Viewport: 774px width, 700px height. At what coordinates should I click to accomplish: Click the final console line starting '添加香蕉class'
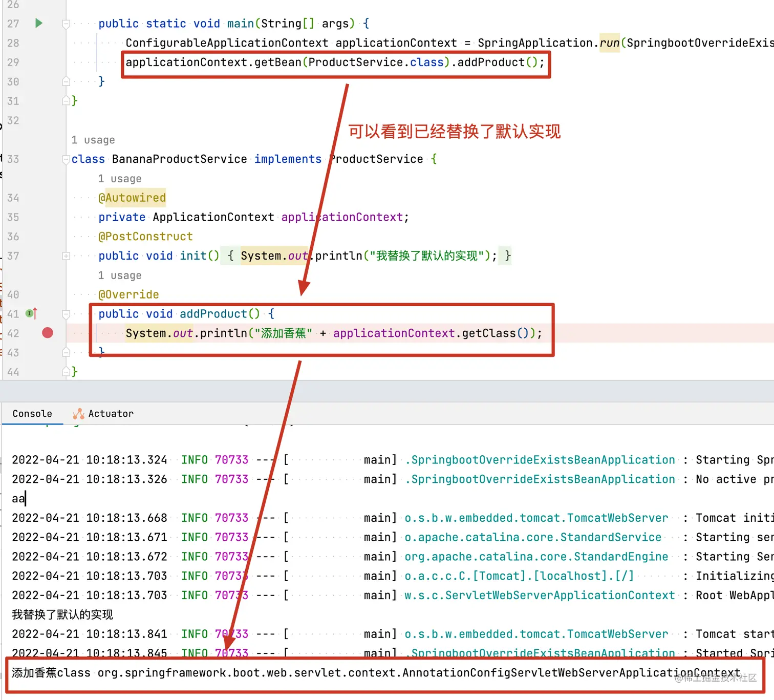(376, 672)
